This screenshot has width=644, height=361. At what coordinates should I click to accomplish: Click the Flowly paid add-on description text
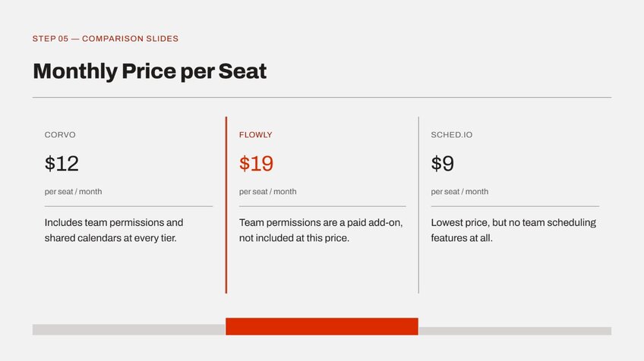320,230
